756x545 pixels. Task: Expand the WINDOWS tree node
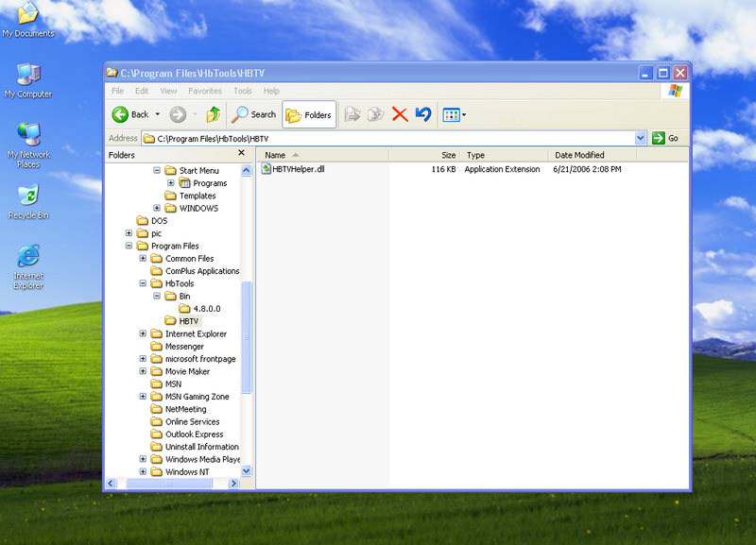(157, 208)
